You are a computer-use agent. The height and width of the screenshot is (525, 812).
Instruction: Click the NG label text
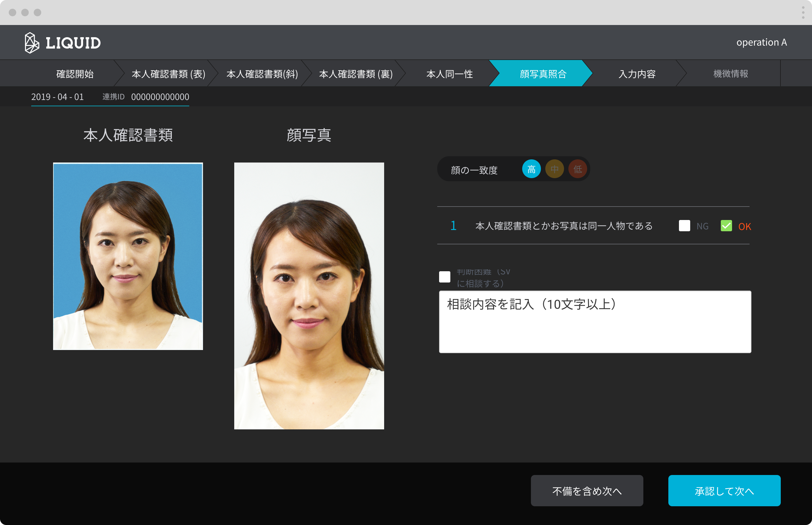coord(702,226)
